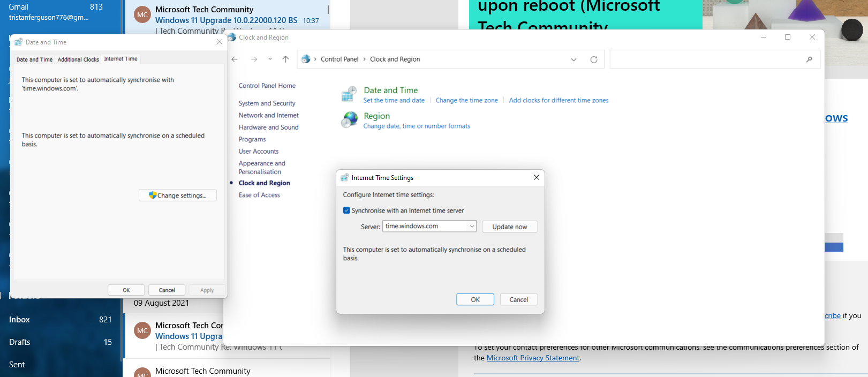The height and width of the screenshot is (377, 868).
Task: Select the Gmail account in Mail
Action: point(56,12)
